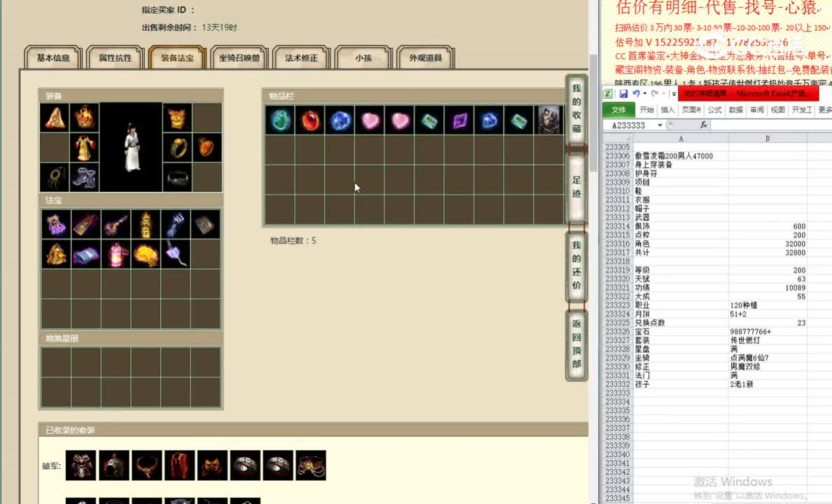
Task: Click the Name Box showing A233333
Action: (x=630, y=125)
